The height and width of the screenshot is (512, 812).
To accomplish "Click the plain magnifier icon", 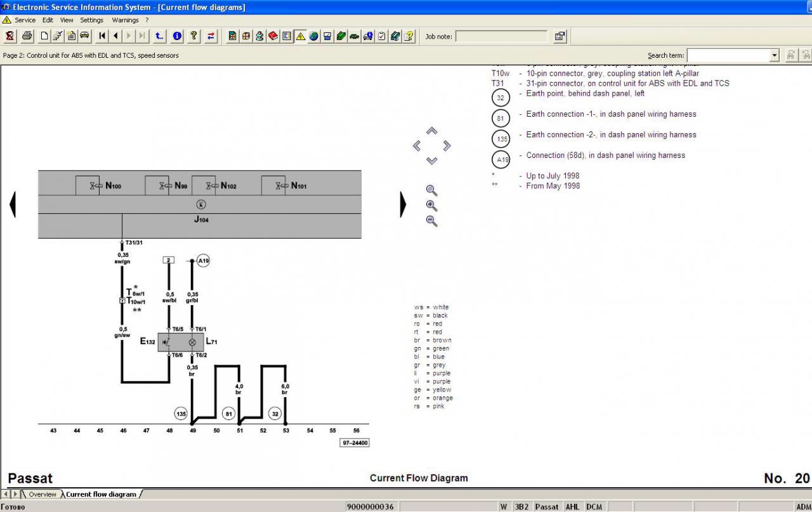I will pos(432,190).
